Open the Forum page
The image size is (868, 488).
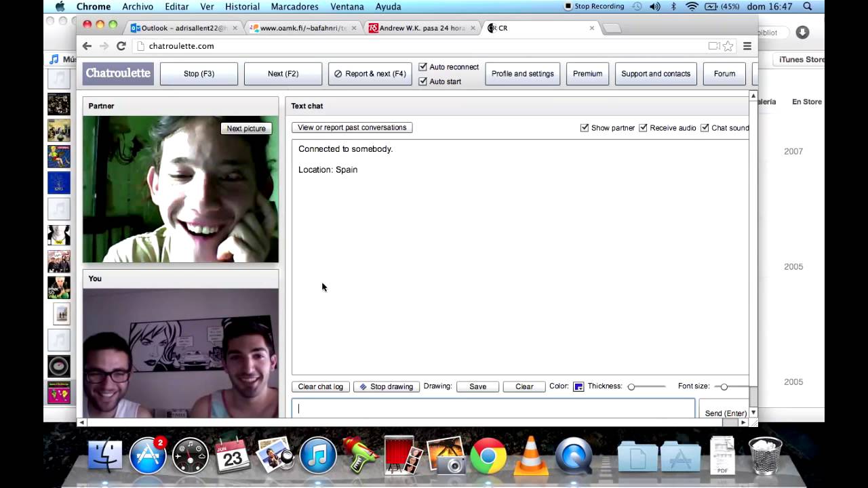point(724,74)
